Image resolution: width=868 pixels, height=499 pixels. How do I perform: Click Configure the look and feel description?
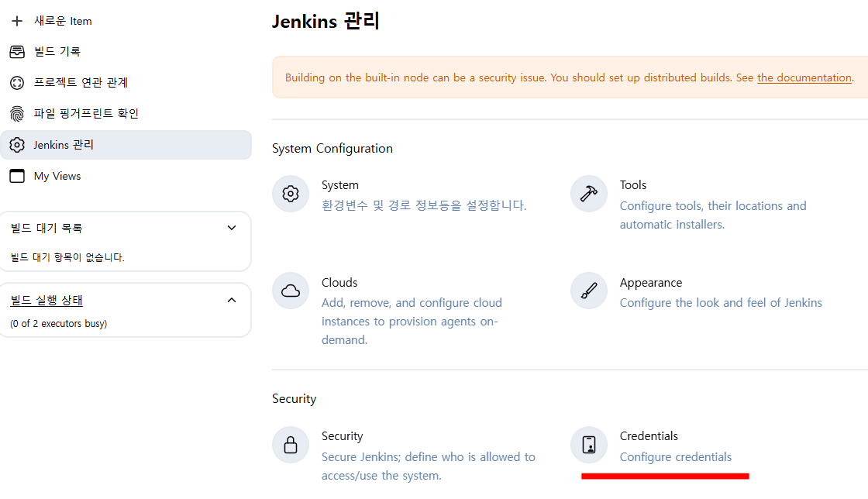coord(721,303)
